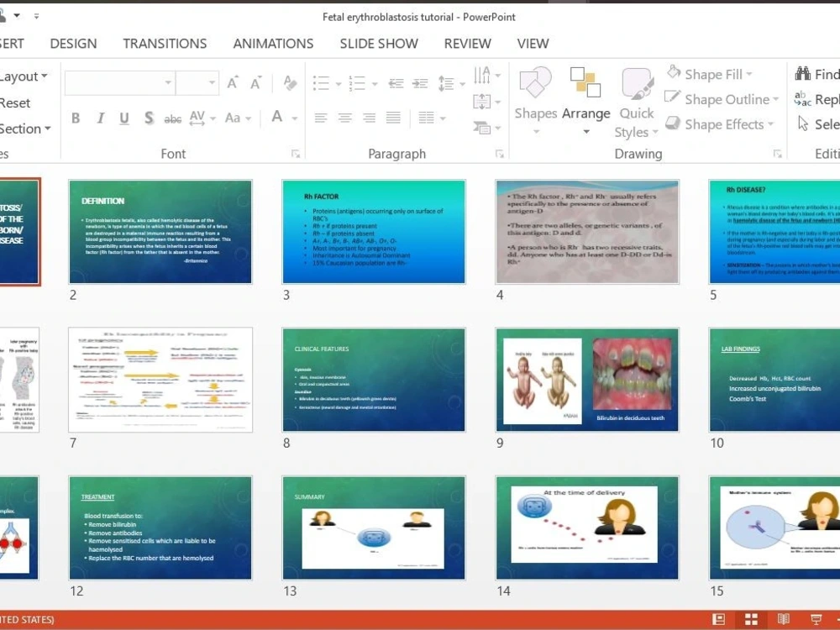Switch to the DESIGN ribbon tab
Screen dimensions: 840x630
[x=73, y=43]
